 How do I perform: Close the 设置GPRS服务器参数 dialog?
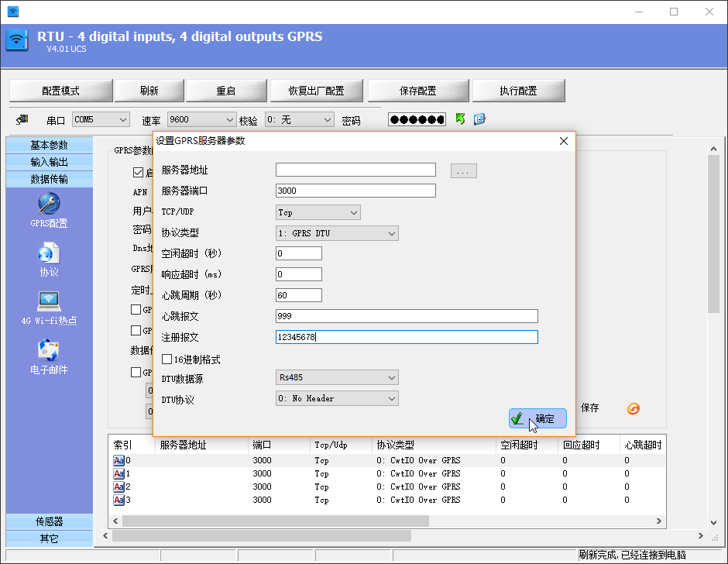[564, 141]
